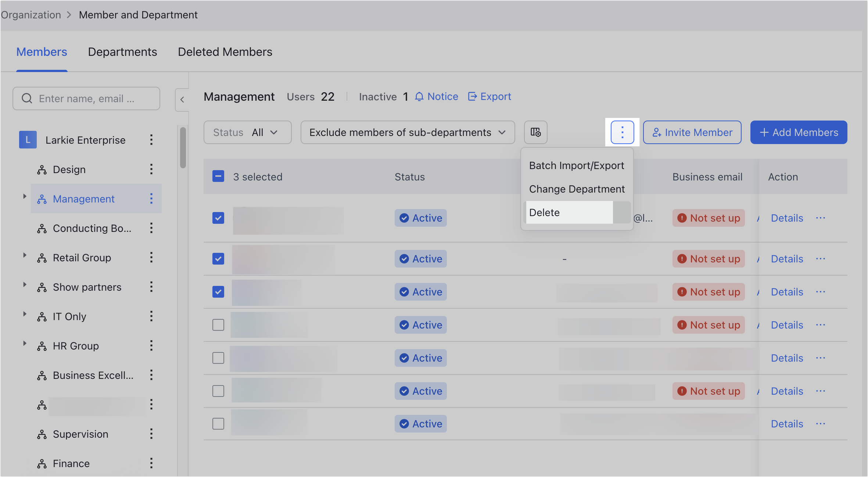868x477 pixels.
Task: Check the fourth member row checkbox
Action: pyautogui.click(x=218, y=325)
